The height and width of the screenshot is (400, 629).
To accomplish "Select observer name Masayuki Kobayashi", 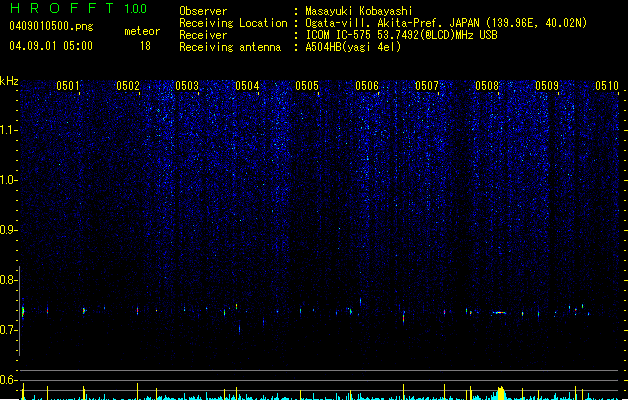I will [x=359, y=11].
